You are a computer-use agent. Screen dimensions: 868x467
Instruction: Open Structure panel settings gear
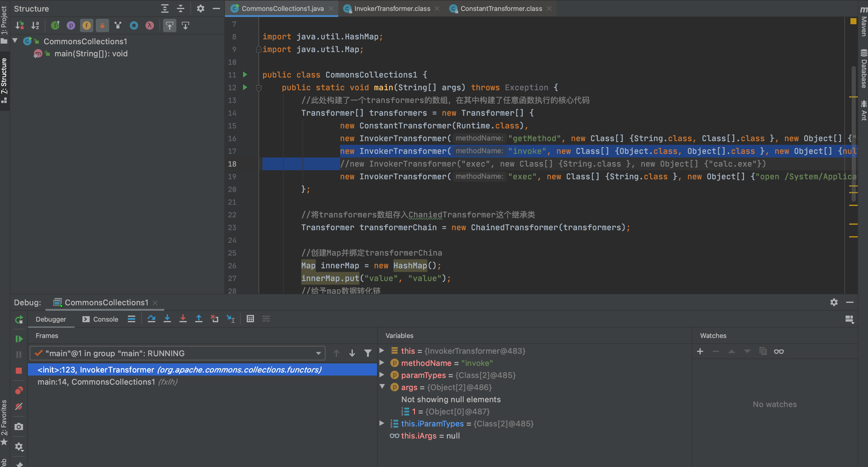coord(201,8)
